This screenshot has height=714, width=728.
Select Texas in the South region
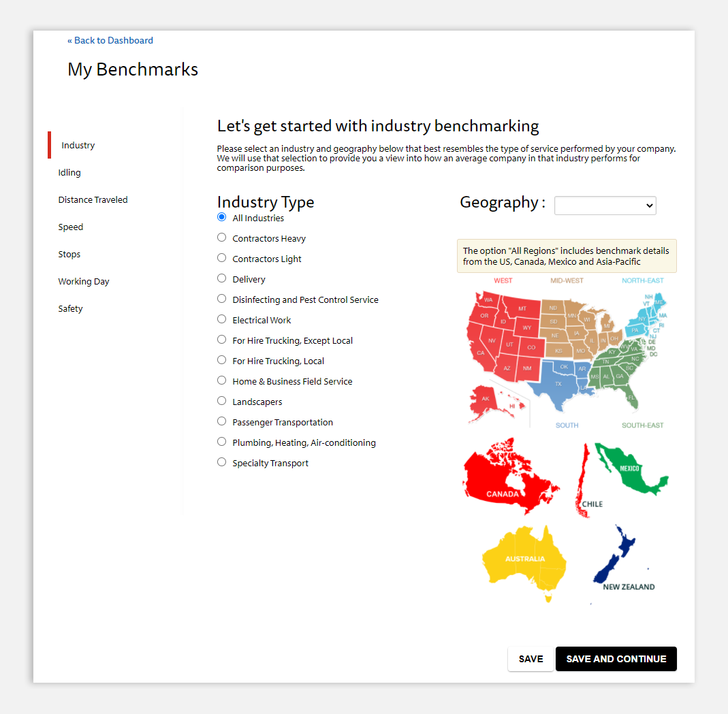[558, 384]
